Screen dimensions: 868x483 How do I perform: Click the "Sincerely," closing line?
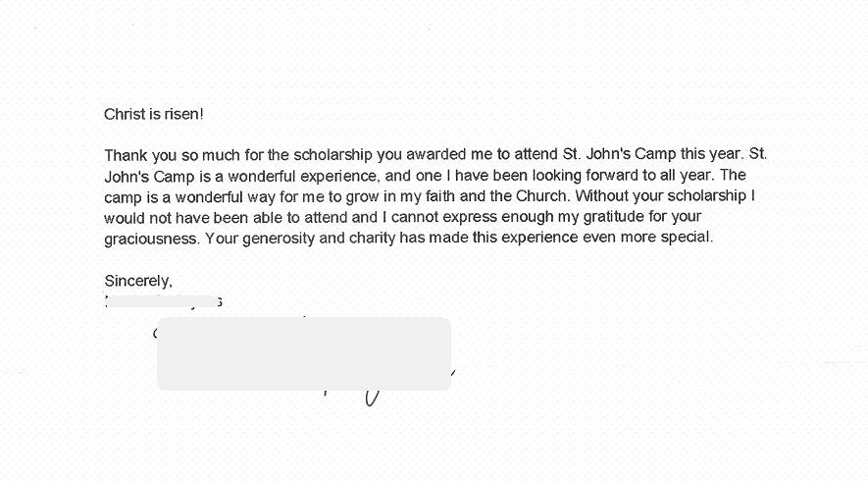point(138,282)
